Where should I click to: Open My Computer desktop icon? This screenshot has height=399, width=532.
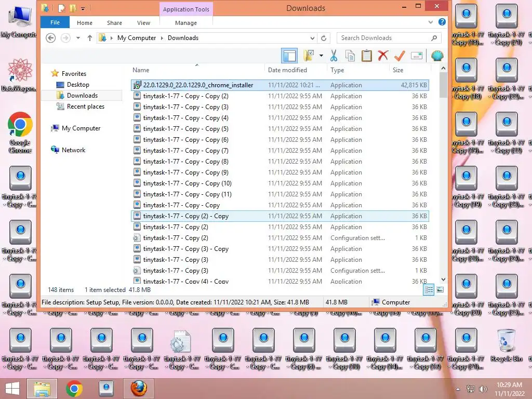[x=20, y=21]
